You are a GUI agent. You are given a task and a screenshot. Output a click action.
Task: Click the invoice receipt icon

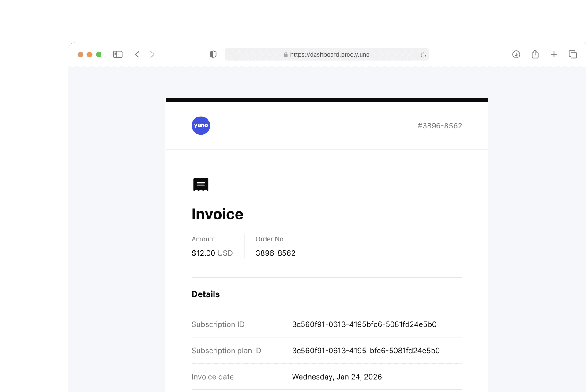coord(201,185)
